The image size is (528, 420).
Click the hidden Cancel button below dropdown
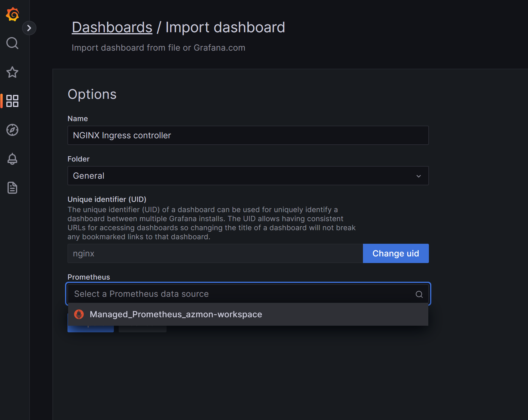(142, 329)
